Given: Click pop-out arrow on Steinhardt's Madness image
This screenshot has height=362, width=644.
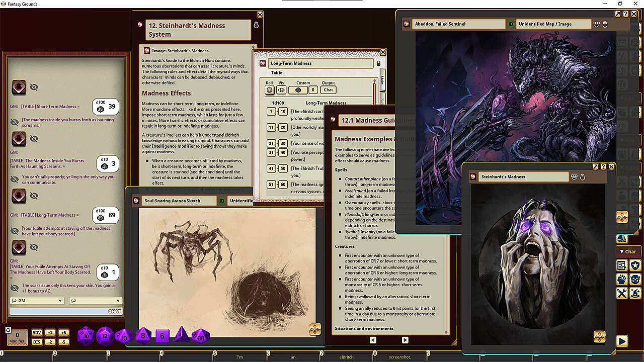Looking at the screenshot, I should tap(596, 167).
